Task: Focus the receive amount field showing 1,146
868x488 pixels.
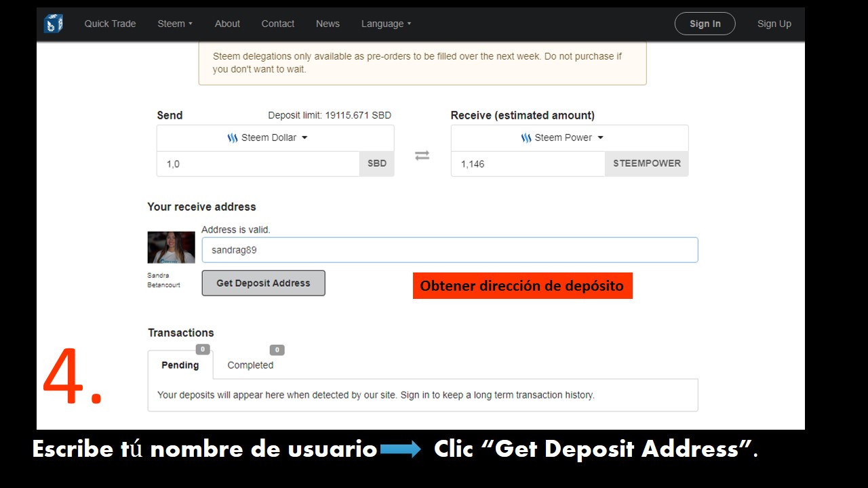Action: click(528, 163)
